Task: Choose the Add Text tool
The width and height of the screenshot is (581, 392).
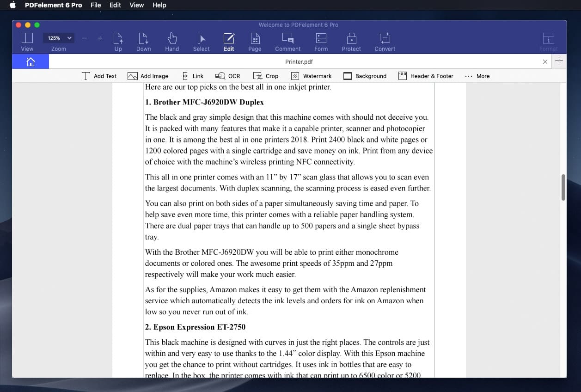Action: click(x=99, y=76)
